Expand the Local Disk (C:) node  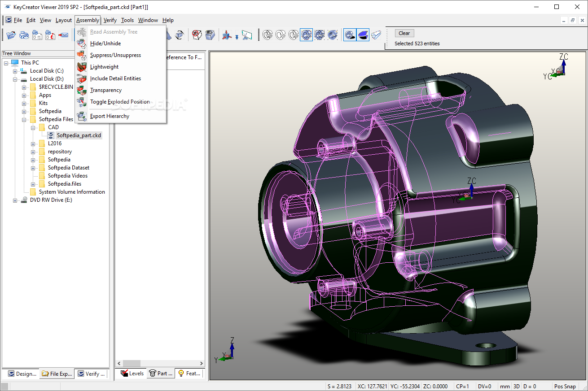15,71
